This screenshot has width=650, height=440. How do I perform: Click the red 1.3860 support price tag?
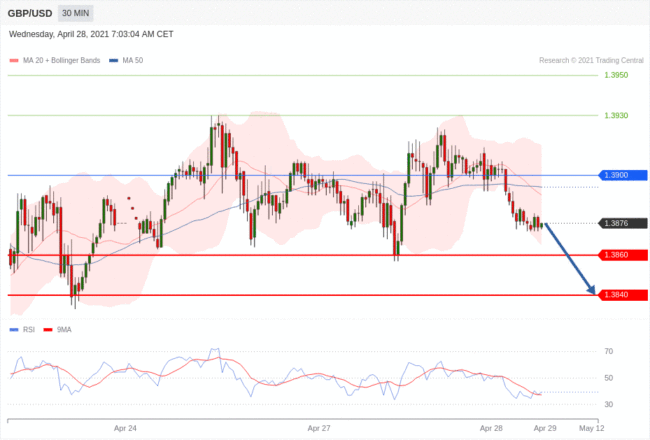click(623, 255)
